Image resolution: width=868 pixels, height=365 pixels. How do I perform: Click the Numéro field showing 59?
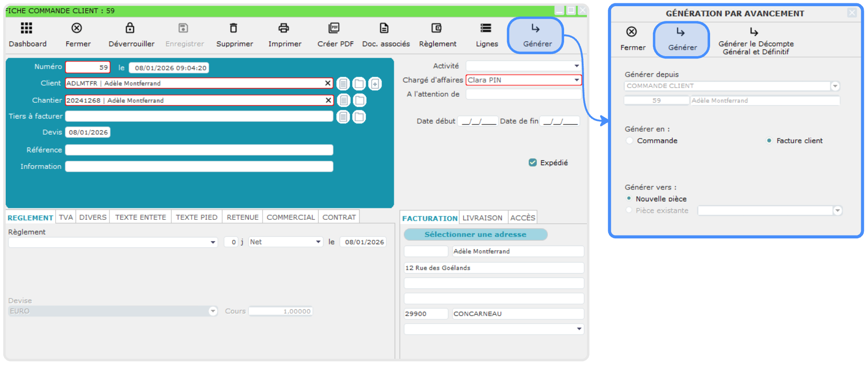[x=88, y=68]
